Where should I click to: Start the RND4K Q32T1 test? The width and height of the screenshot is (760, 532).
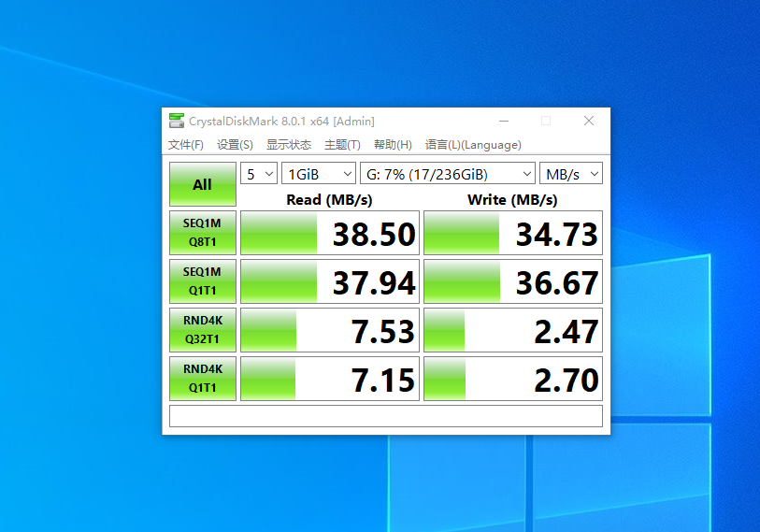point(203,330)
